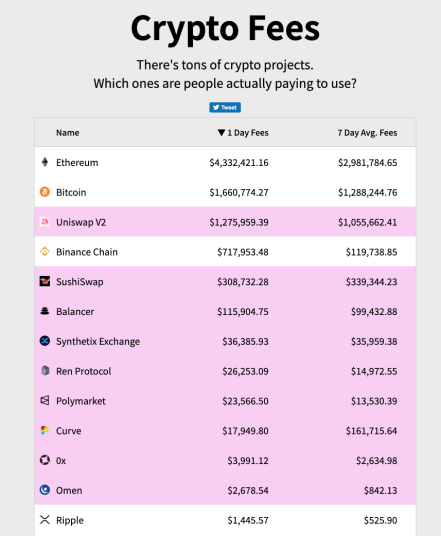Click the blue Tweet button
The height and width of the screenshot is (536, 441).
click(x=225, y=107)
